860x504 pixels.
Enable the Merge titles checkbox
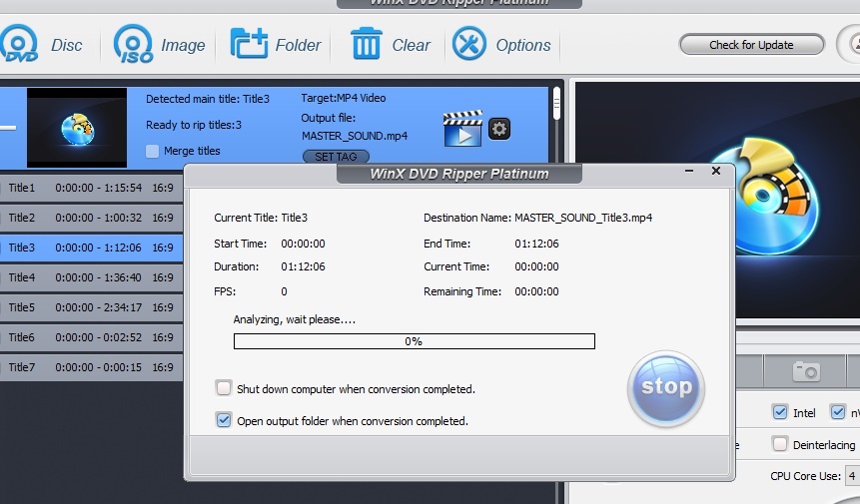153,151
